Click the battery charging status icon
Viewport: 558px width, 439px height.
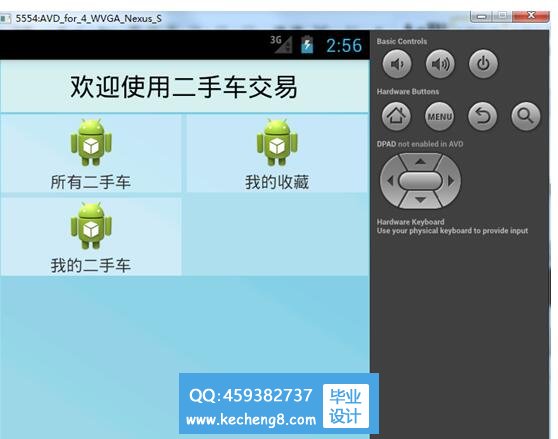[307, 45]
